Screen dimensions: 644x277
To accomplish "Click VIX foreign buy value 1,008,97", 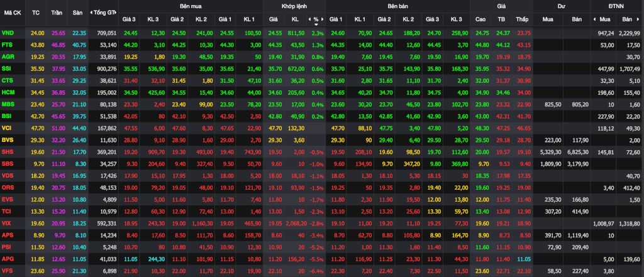I will point(604,223).
